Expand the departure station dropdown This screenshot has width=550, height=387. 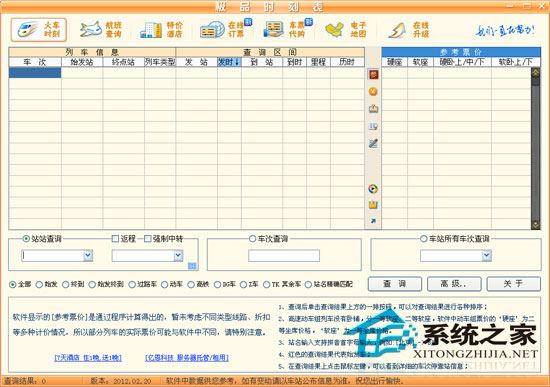point(88,255)
